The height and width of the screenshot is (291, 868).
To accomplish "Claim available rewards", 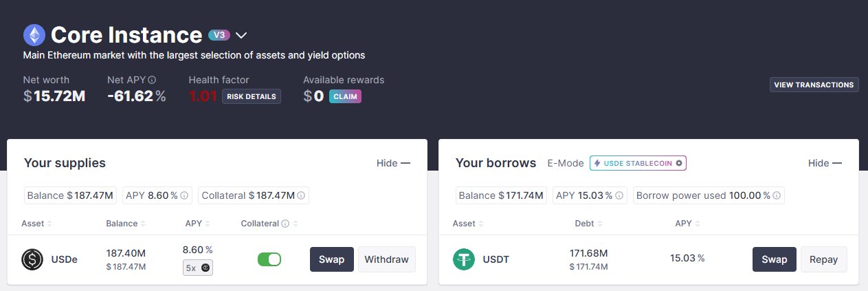I will pos(345,96).
